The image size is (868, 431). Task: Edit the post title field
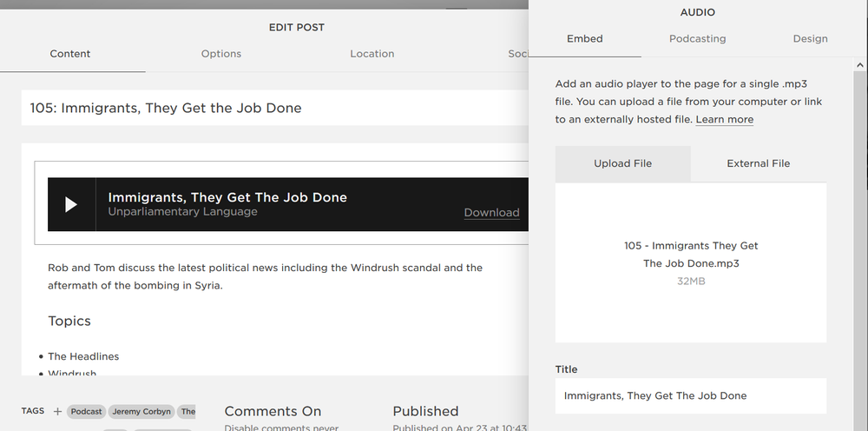click(x=274, y=108)
